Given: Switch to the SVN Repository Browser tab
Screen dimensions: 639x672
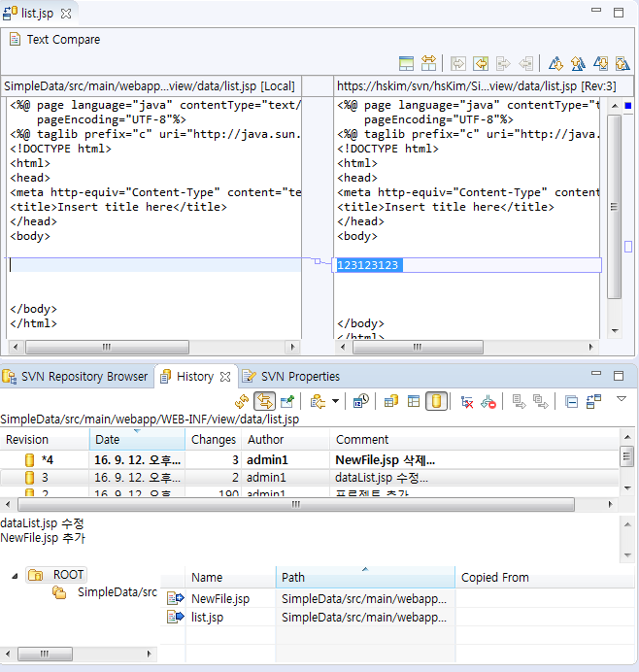Looking at the screenshot, I should (76, 376).
